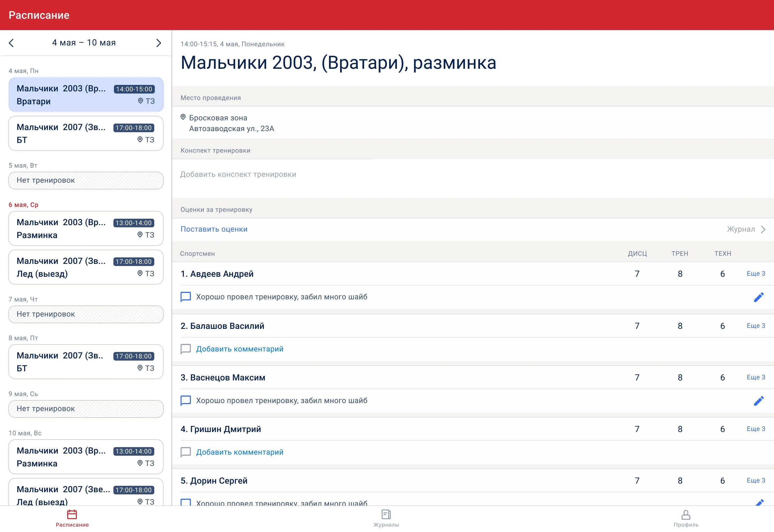774x532 pixels.
Task: Click location pin icon next to Бросковая зона
Action: click(x=183, y=117)
